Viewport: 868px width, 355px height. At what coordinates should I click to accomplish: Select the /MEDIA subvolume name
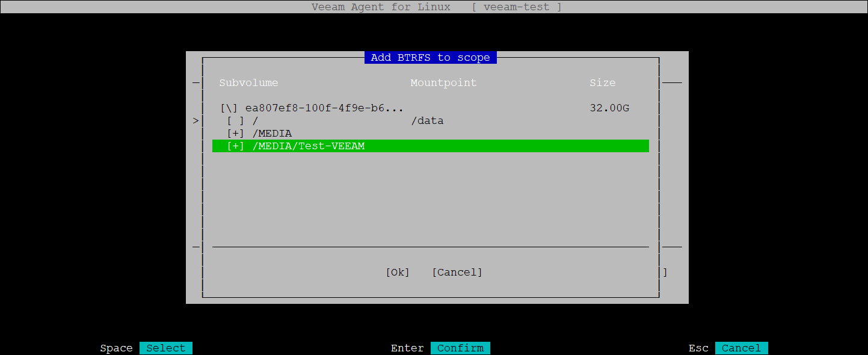click(x=272, y=134)
